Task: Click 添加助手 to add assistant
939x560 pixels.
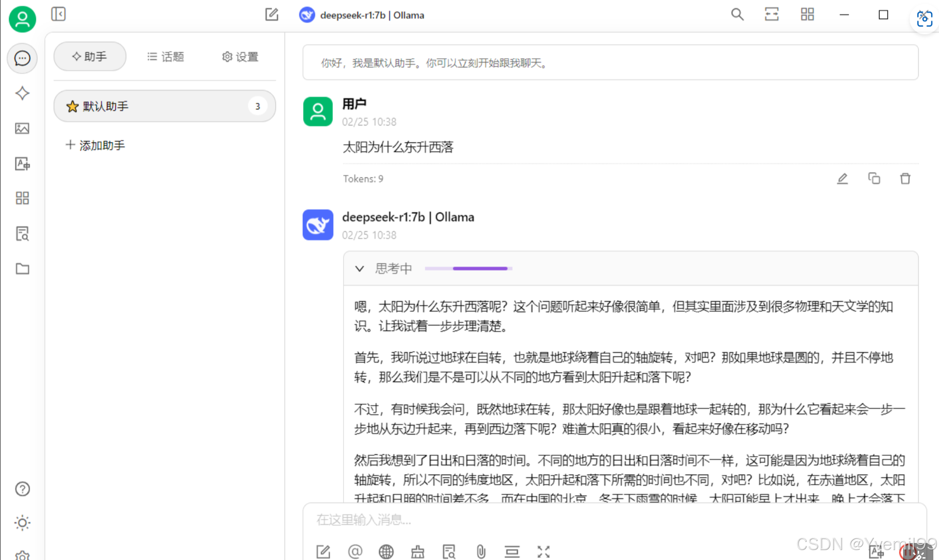Action: [x=95, y=145]
